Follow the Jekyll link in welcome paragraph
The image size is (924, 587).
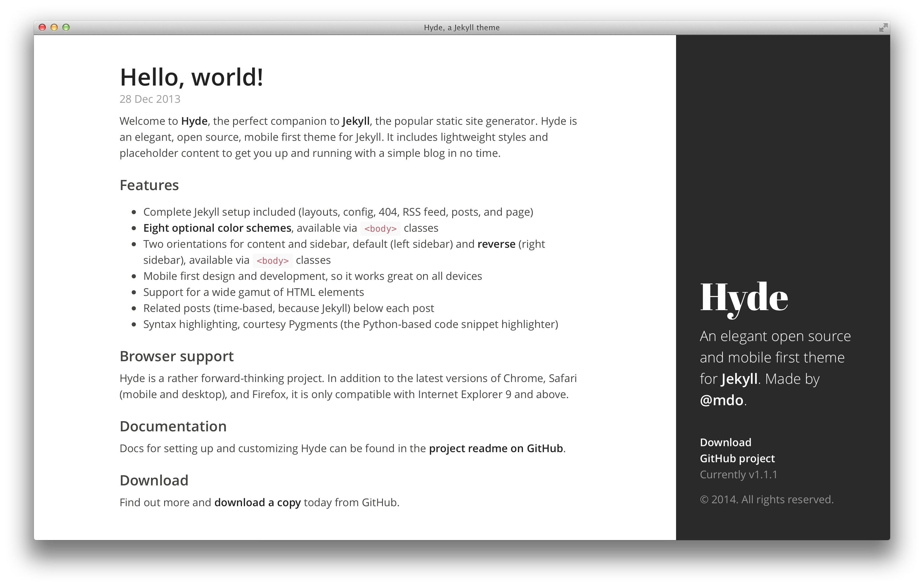356,121
